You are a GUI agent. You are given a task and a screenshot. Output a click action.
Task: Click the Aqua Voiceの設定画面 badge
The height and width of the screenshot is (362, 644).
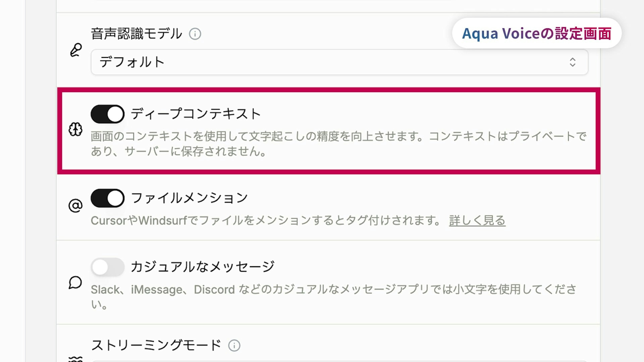536,33
